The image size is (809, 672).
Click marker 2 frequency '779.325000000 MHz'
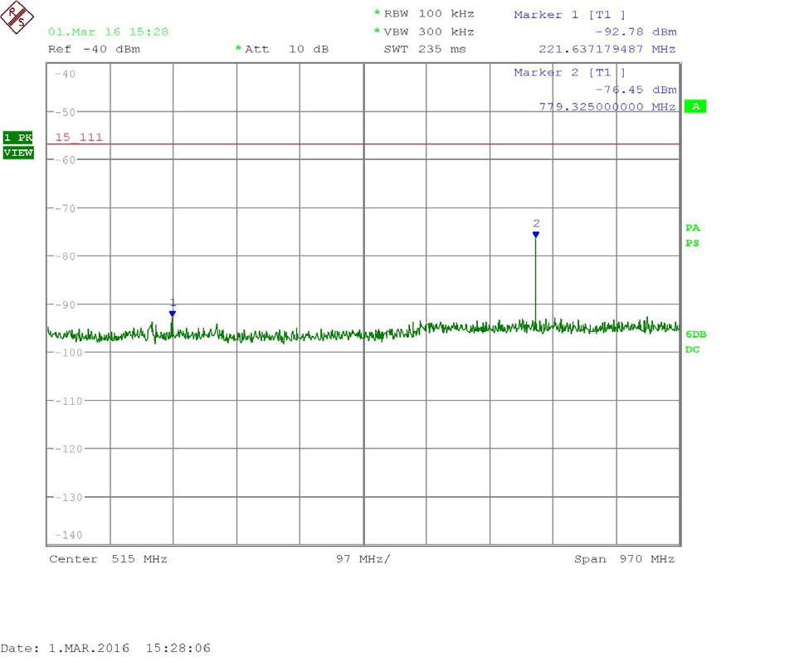tap(607, 107)
